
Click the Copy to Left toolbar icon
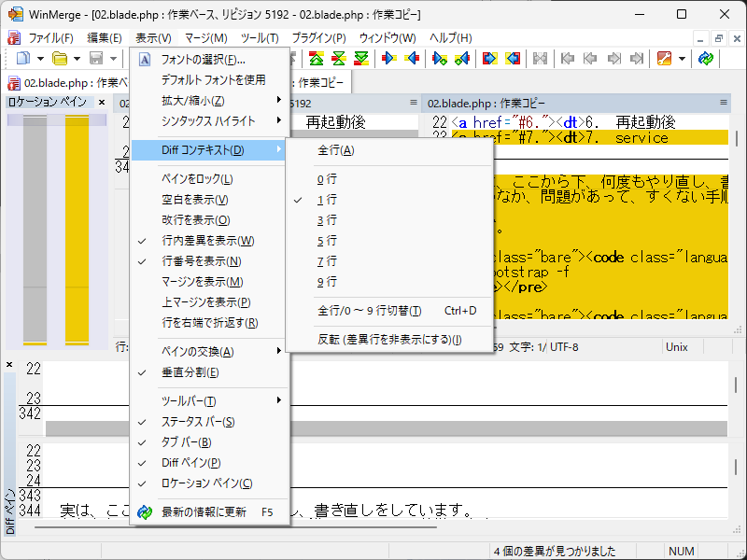pos(412,59)
